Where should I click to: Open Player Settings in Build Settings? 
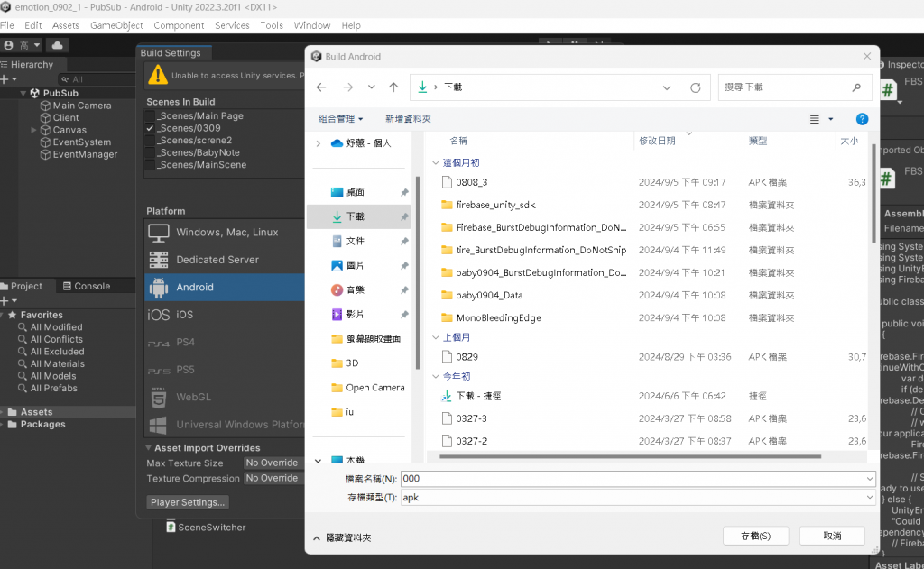(188, 502)
